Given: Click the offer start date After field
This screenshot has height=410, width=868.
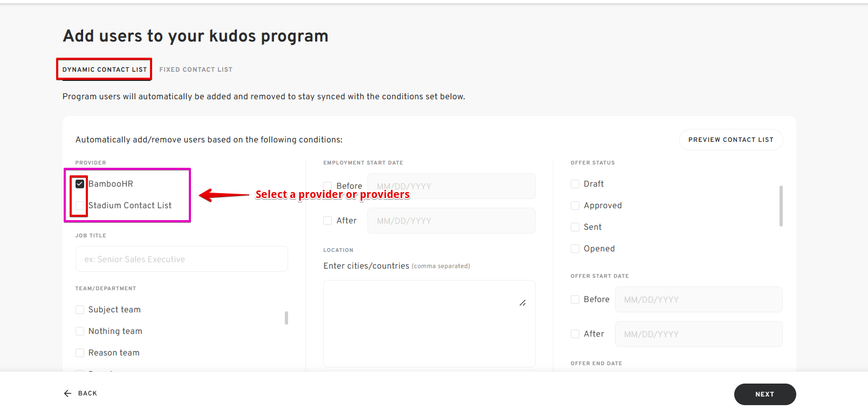Looking at the screenshot, I should (699, 334).
